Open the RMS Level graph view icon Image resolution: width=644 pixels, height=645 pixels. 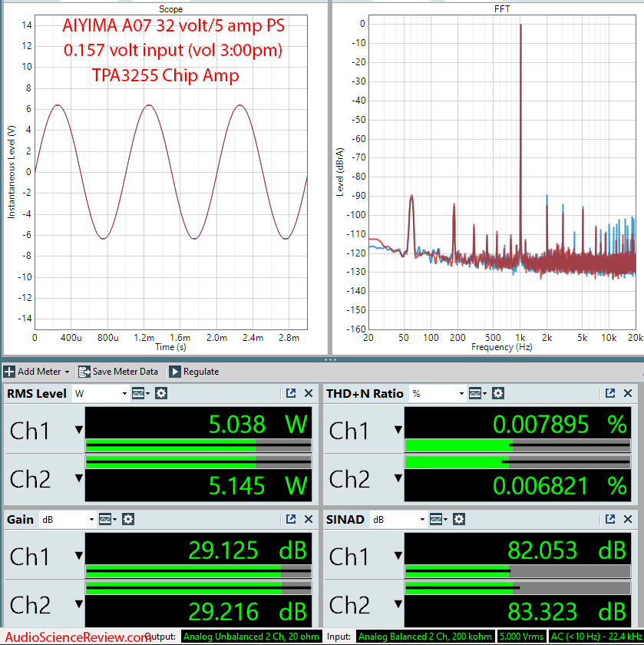(140, 394)
